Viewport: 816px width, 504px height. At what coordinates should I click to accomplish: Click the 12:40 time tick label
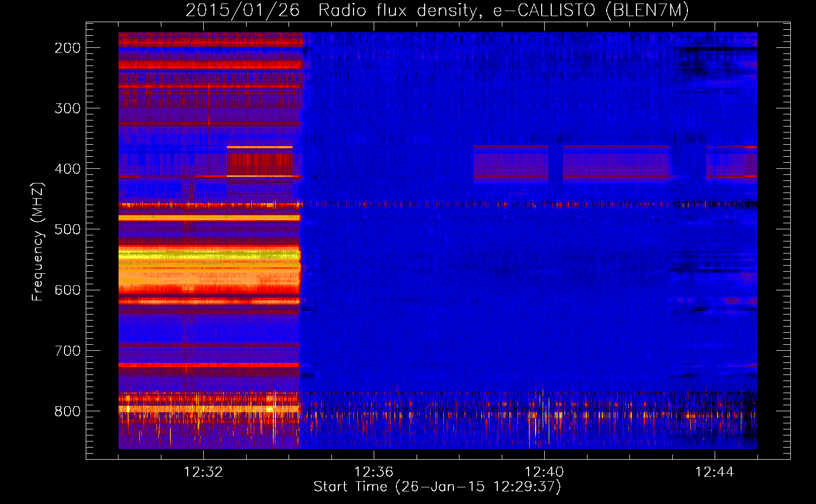coord(544,472)
